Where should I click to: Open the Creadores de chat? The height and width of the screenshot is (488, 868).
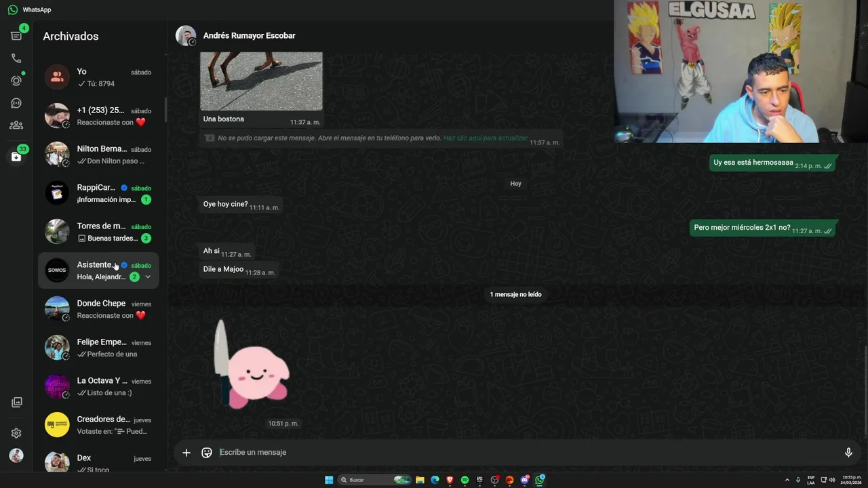pyautogui.click(x=98, y=425)
